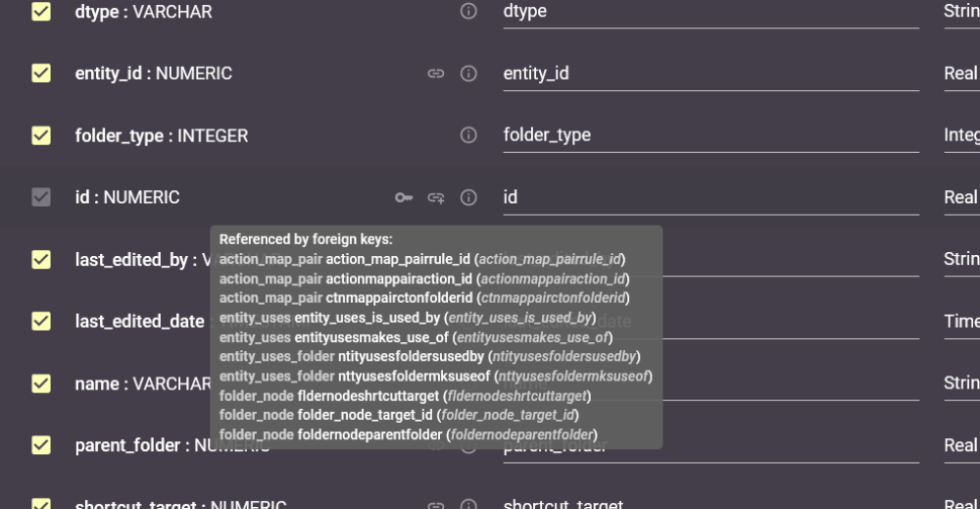Open the Real type dropdown for entity_id
980x509 pixels.
[x=959, y=74]
